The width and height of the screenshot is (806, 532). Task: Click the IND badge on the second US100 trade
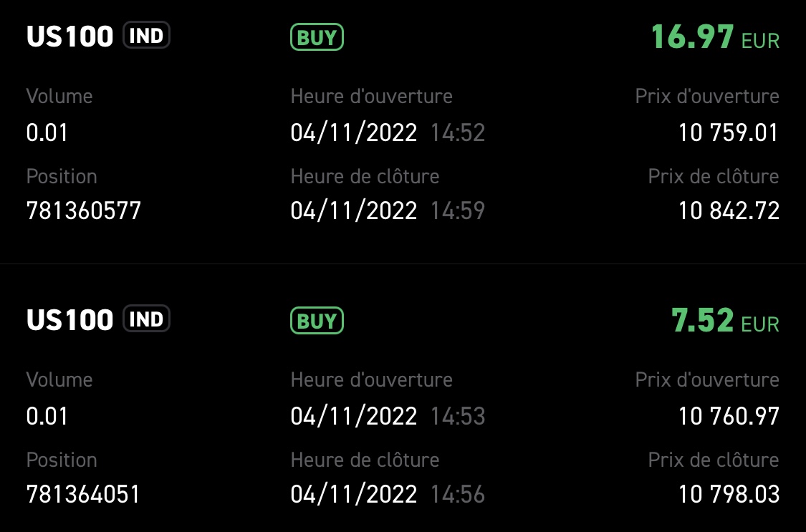(x=146, y=319)
